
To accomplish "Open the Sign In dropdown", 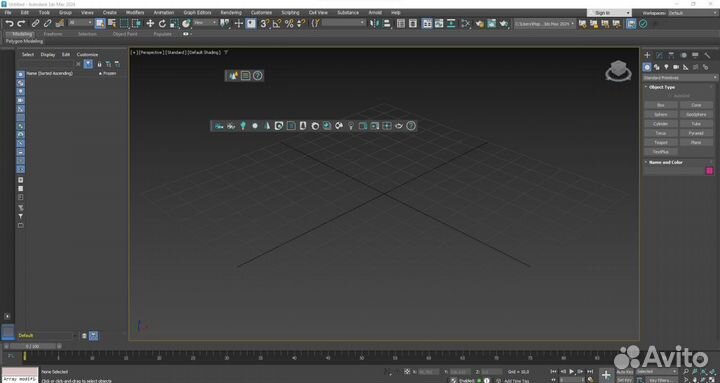I will coord(609,13).
